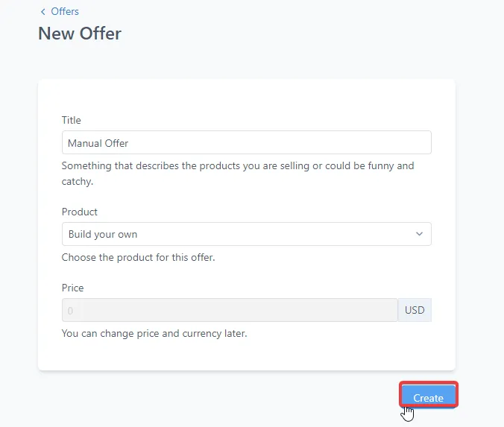Go back via the Offers link
The image size is (504, 427).
[x=65, y=12]
